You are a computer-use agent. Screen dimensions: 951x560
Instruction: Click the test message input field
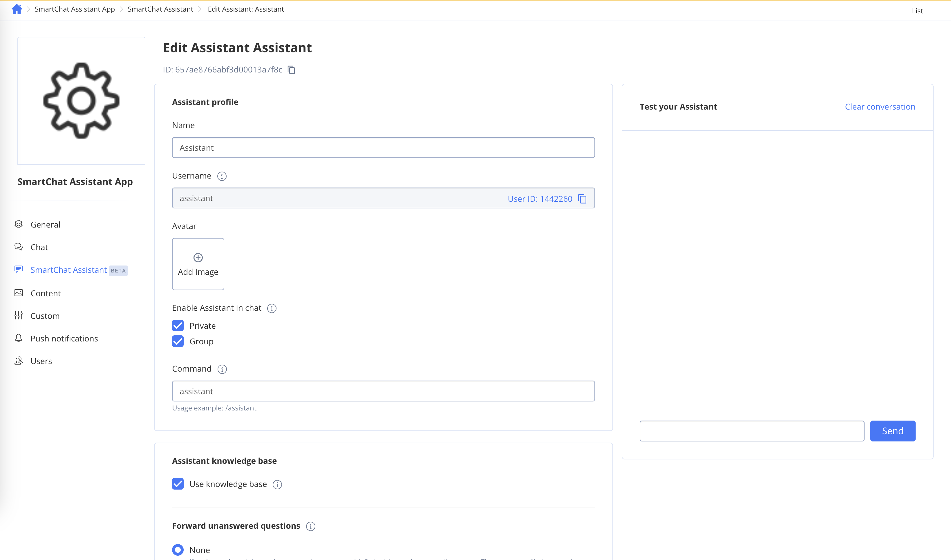pos(752,431)
